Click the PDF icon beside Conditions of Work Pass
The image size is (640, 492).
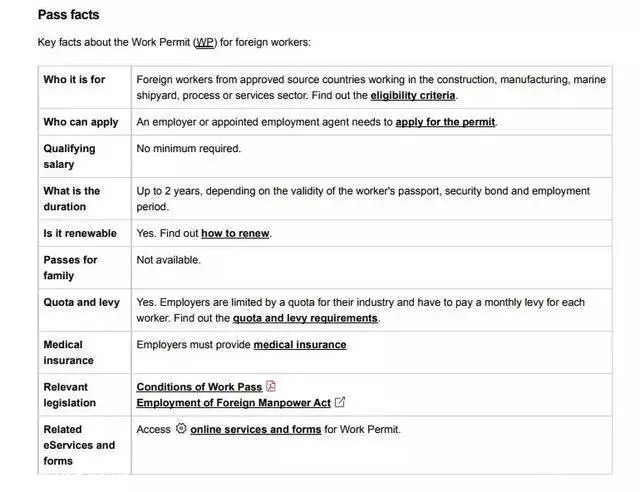(271, 386)
